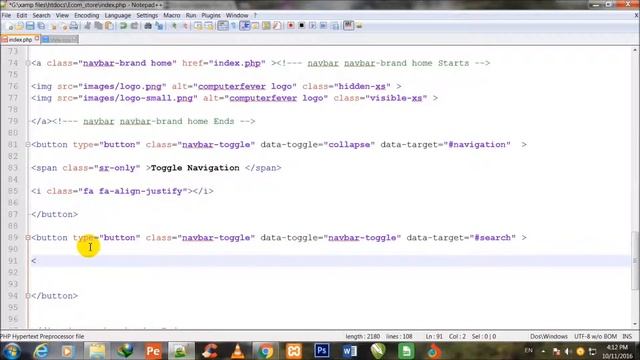The height and width of the screenshot is (360, 640).
Task: Toggle the Word Wrap toolbar button
Action: [223, 26]
